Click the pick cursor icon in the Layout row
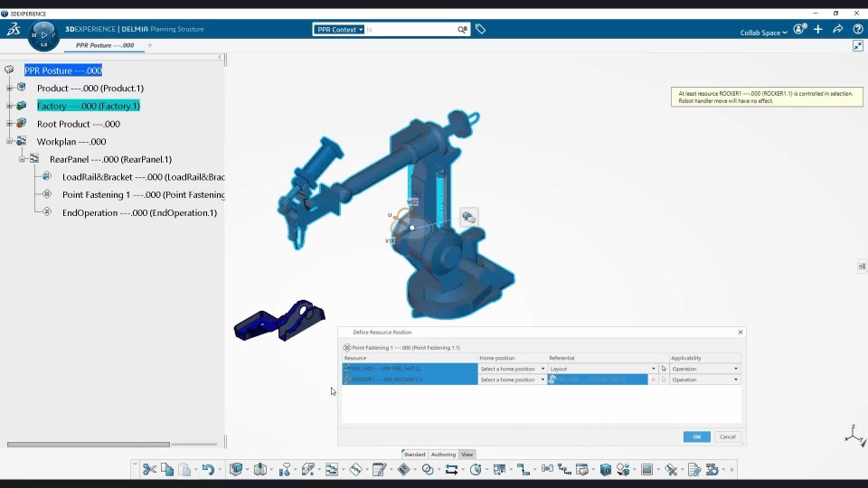Viewport: 868px width, 488px height. tap(664, 369)
